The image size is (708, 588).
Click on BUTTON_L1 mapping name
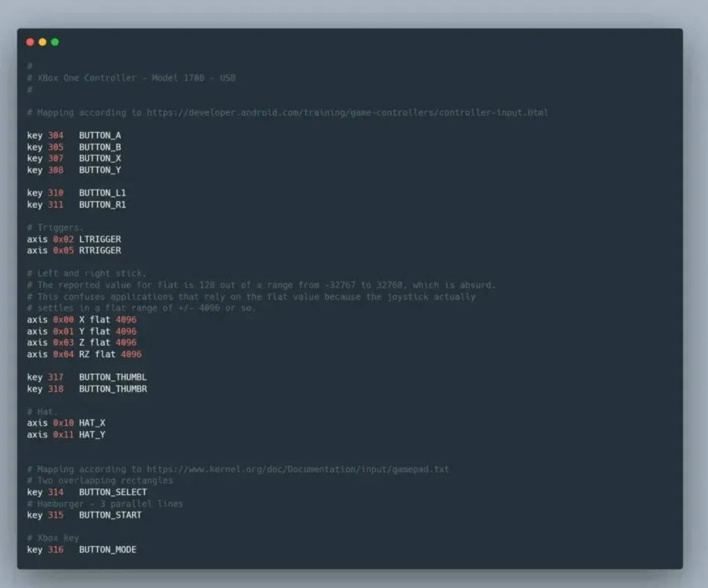[x=102, y=193]
